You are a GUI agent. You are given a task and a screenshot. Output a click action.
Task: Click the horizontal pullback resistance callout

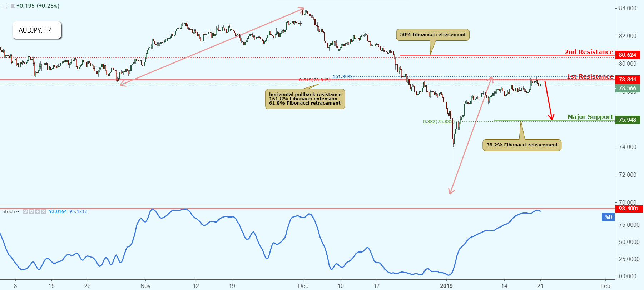pos(305,99)
